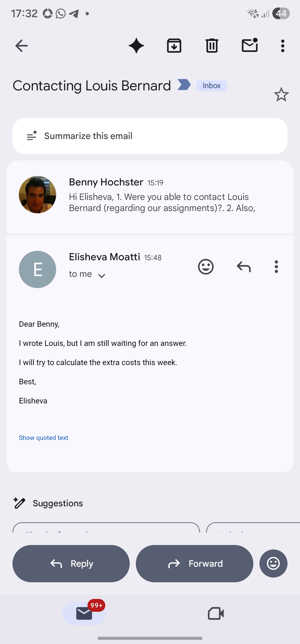Viewport: 300px width, 644px height.
Task: Toggle the importance marker beside subject
Action: [x=184, y=85]
